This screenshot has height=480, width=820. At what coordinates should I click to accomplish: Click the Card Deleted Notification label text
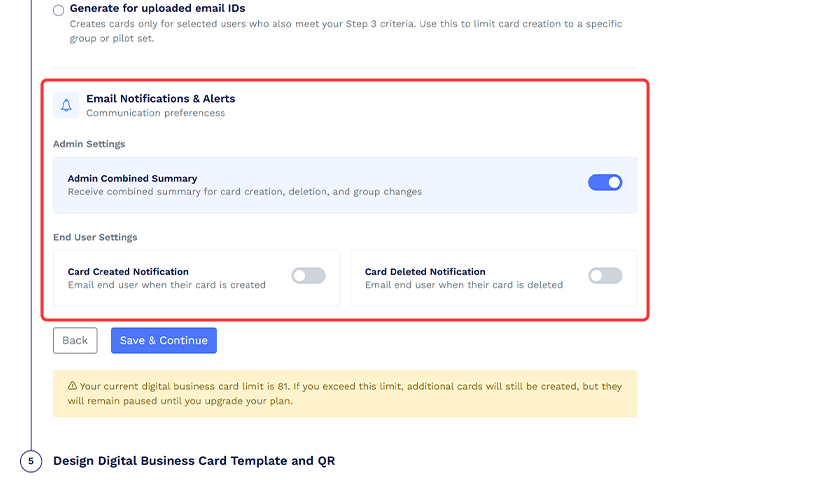click(425, 271)
